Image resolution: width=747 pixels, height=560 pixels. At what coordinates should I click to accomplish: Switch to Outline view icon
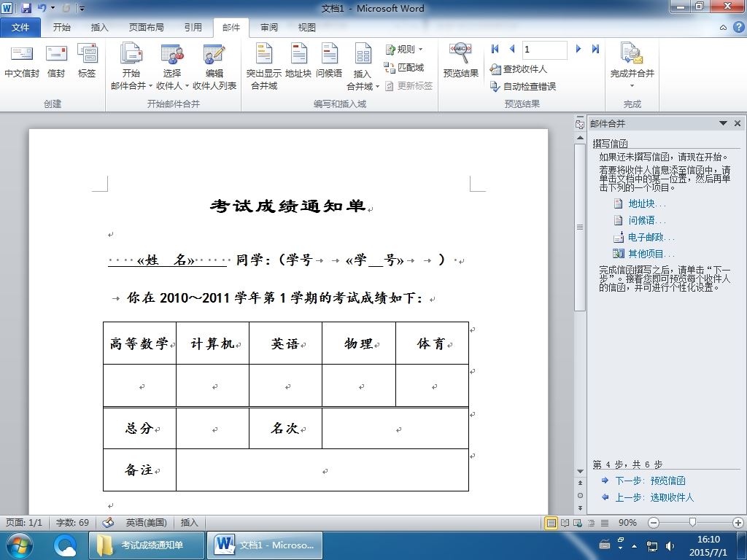[x=591, y=523]
